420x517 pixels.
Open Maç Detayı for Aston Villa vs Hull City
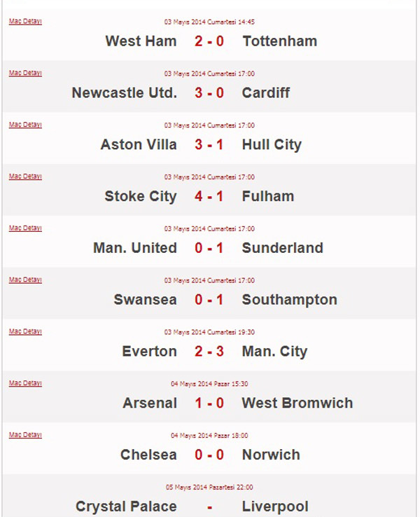tap(25, 125)
